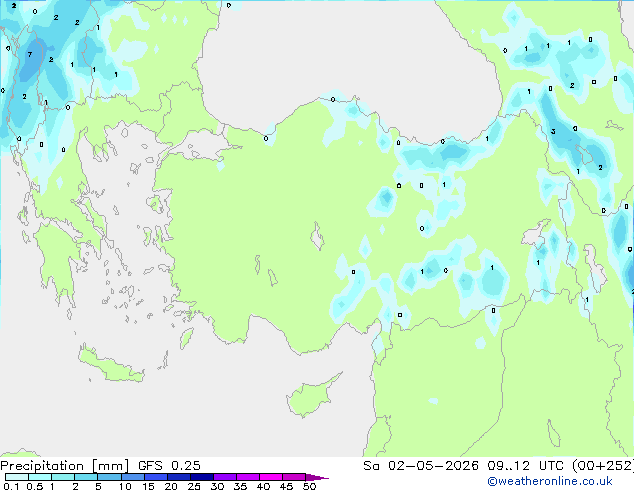Image resolution: width=634 pixels, height=490 pixels.
Task: Click the 10–15 mm legend swatch
Action: pos(132,477)
